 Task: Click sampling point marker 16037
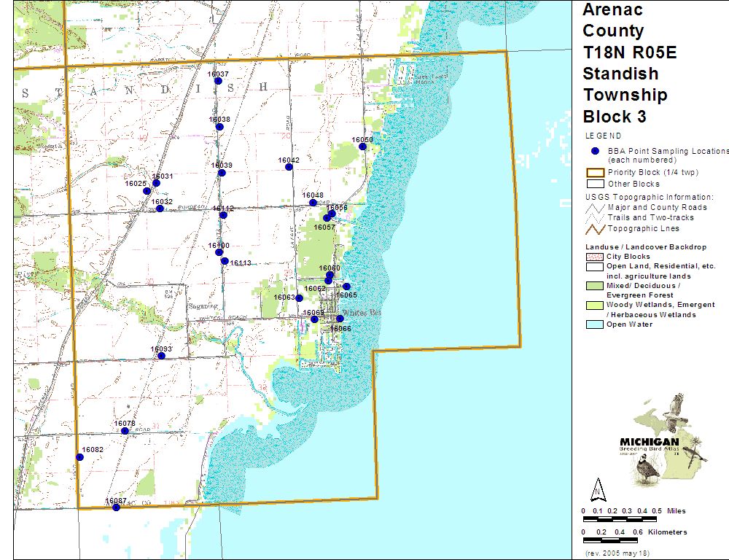[x=218, y=81]
